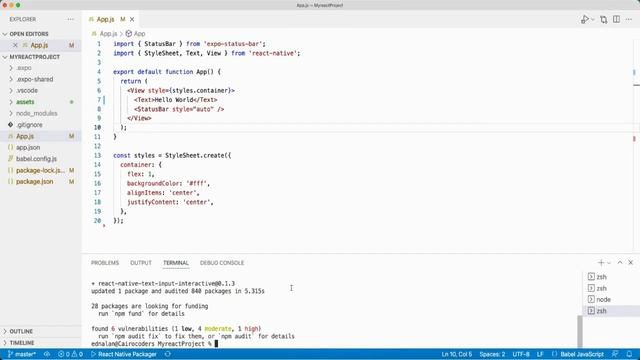Switch to the Output panel tab
The image size is (640, 360).
(141, 263)
